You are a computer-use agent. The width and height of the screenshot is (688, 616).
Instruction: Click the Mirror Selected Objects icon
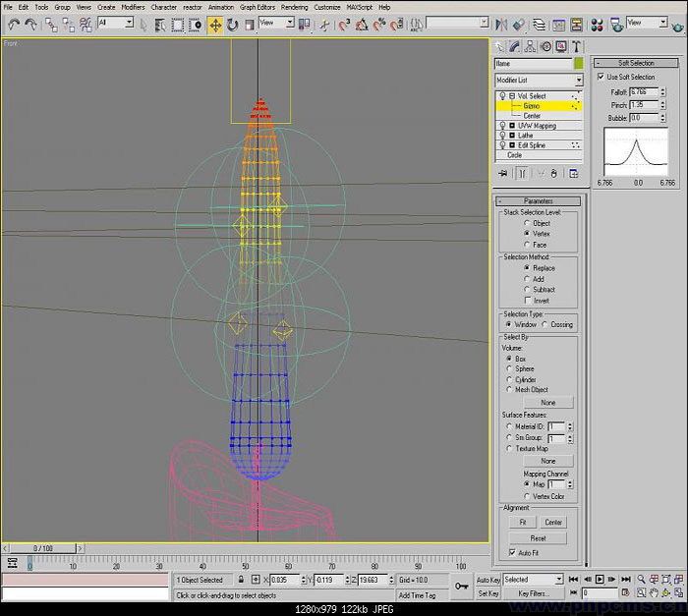(501, 25)
